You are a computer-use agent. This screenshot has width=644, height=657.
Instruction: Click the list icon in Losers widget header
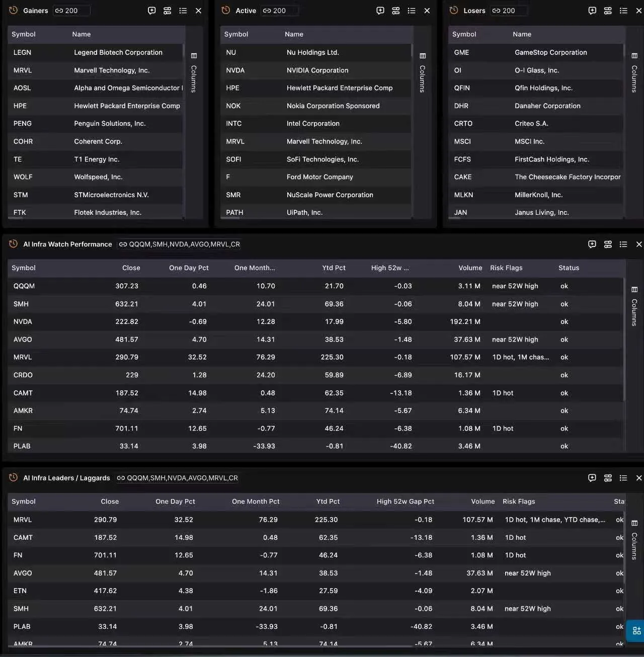point(623,11)
